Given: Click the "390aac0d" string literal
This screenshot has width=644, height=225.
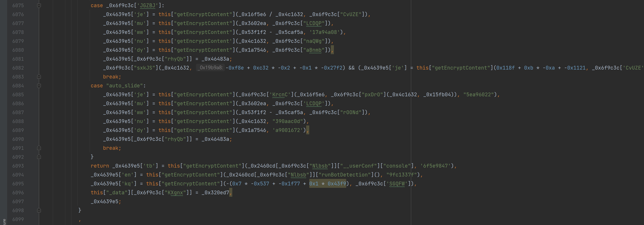Looking at the screenshot, I should pyautogui.click(x=288, y=121).
